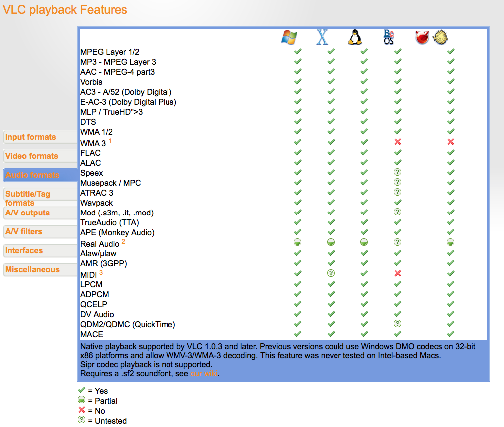504x427 pixels.
Task: Click the partial icon for Real Audio in BSD column
Action: point(450,242)
